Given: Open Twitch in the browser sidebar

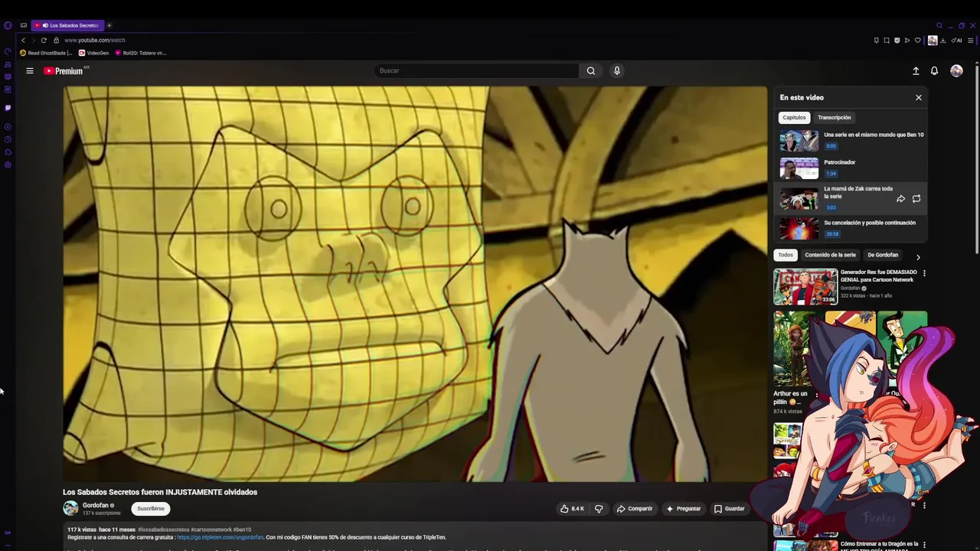Looking at the screenshot, I should point(8,108).
